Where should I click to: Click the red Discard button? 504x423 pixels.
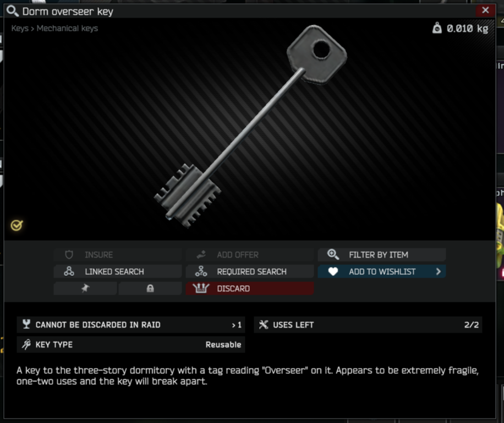pos(250,288)
